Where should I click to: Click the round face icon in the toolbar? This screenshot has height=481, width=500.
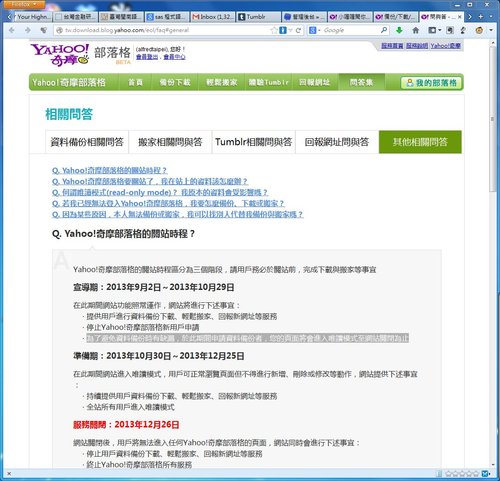coord(479,30)
